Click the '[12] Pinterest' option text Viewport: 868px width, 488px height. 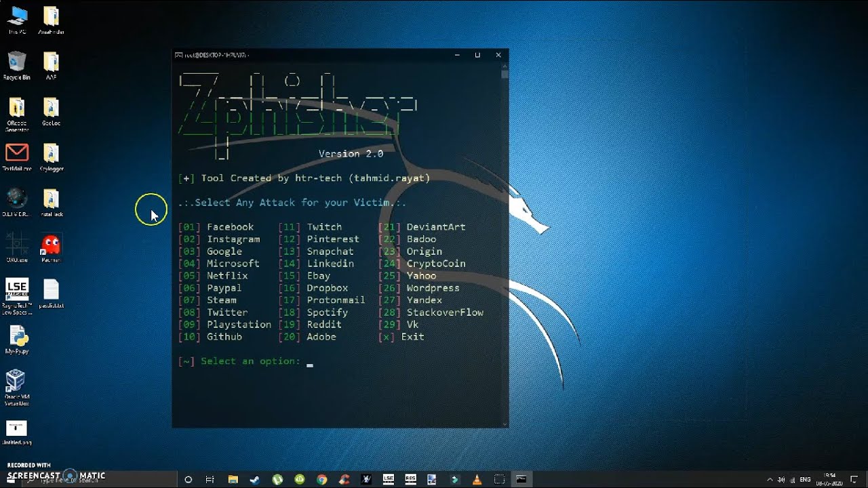pos(319,239)
